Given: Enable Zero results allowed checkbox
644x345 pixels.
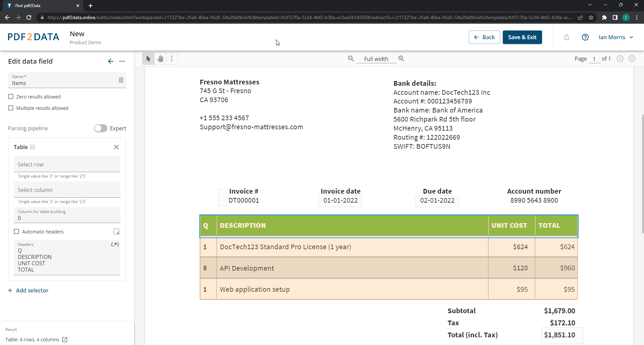Looking at the screenshot, I should click(11, 97).
